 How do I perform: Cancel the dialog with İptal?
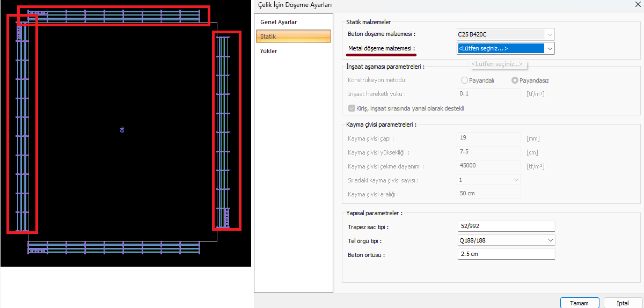pos(623,303)
